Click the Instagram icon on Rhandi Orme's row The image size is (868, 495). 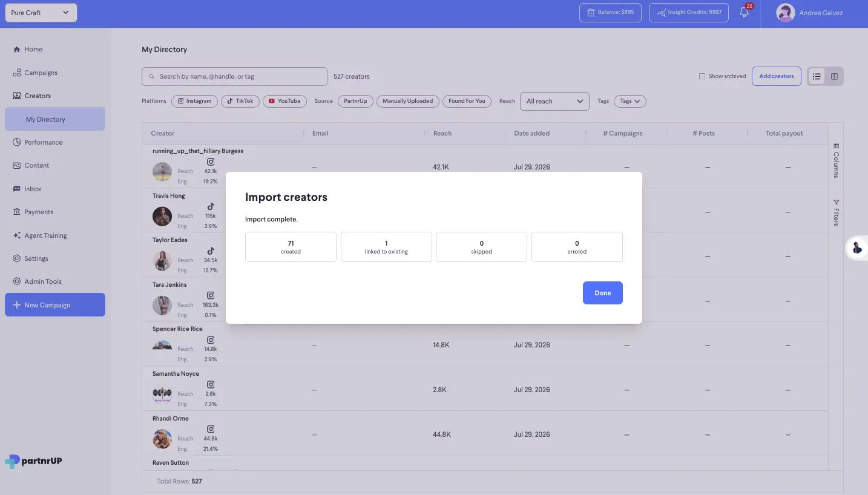211,429
